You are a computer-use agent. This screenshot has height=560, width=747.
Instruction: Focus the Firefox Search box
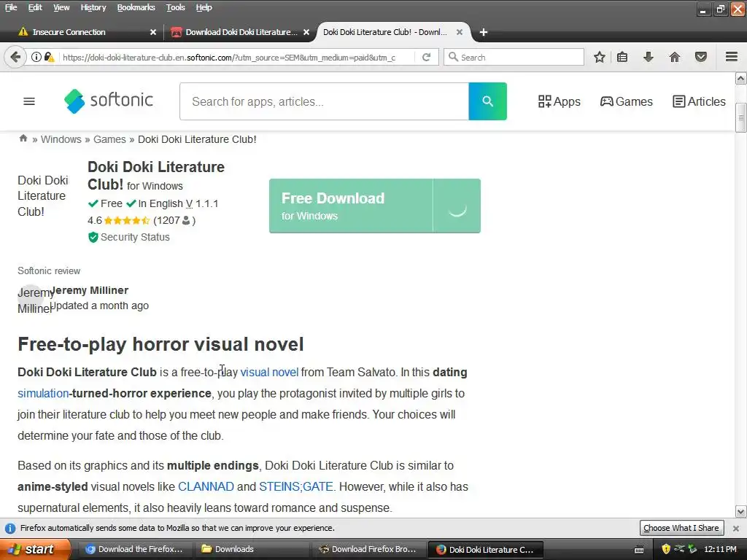[x=514, y=57]
